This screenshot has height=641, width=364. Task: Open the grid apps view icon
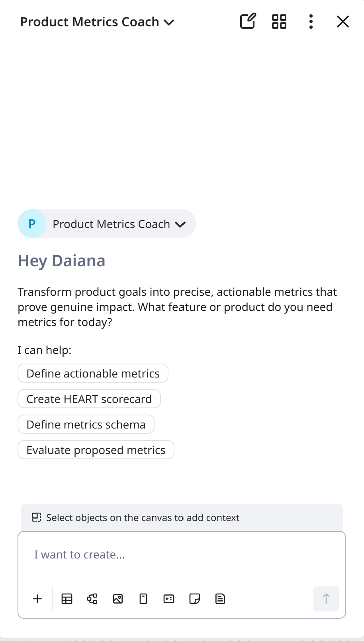279,22
